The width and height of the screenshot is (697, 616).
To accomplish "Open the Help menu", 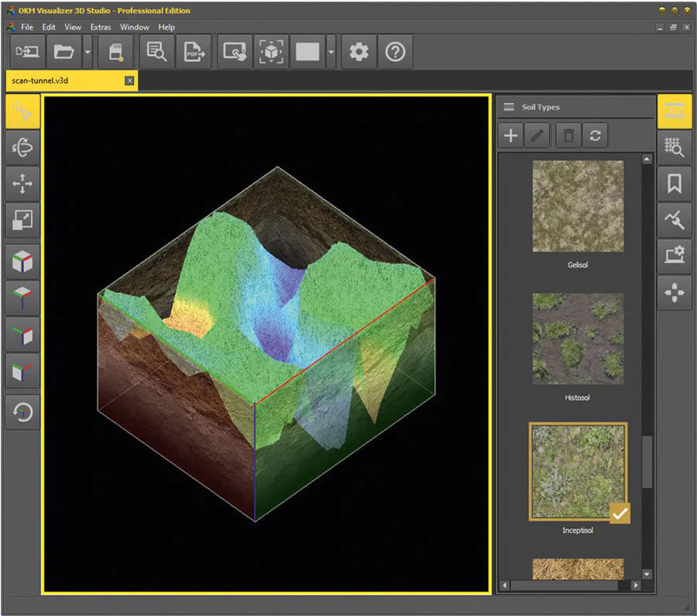I will coord(167,27).
